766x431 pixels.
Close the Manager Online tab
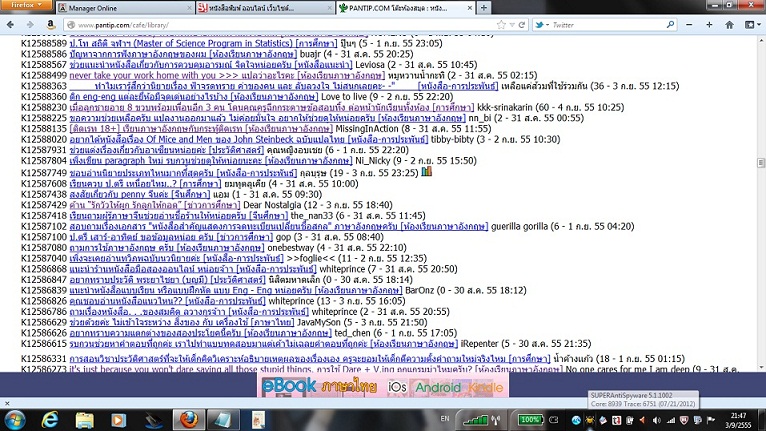[x=190, y=8]
